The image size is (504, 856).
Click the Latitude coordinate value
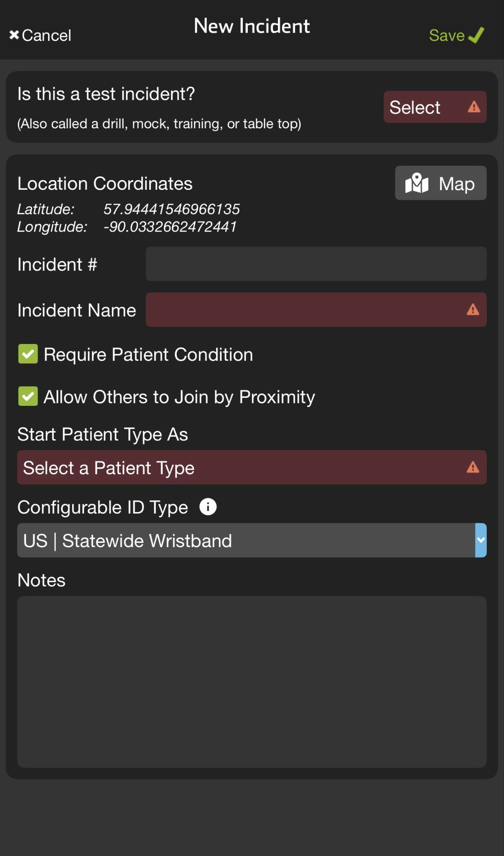pyautogui.click(x=172, y=209)
